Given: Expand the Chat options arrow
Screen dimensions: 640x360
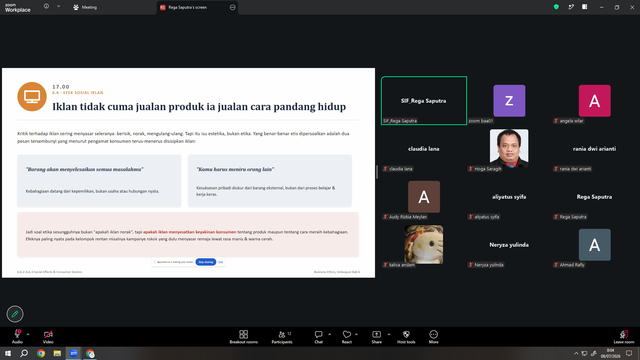Looking at the screenshot, I should click(x=329, y=334).
